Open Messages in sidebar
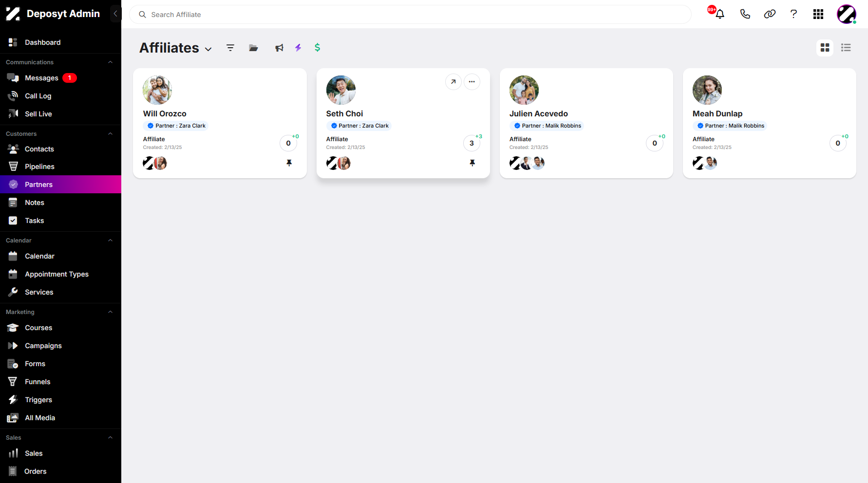Viewport: 868px width, 483px height. (60, 78)
